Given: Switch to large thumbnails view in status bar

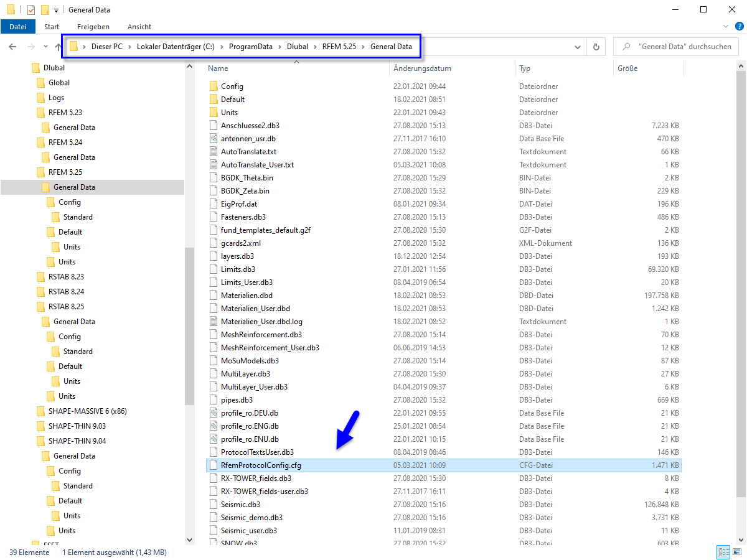Looking at the screenshot, I should pyautogui.click(x=738, y=552).
